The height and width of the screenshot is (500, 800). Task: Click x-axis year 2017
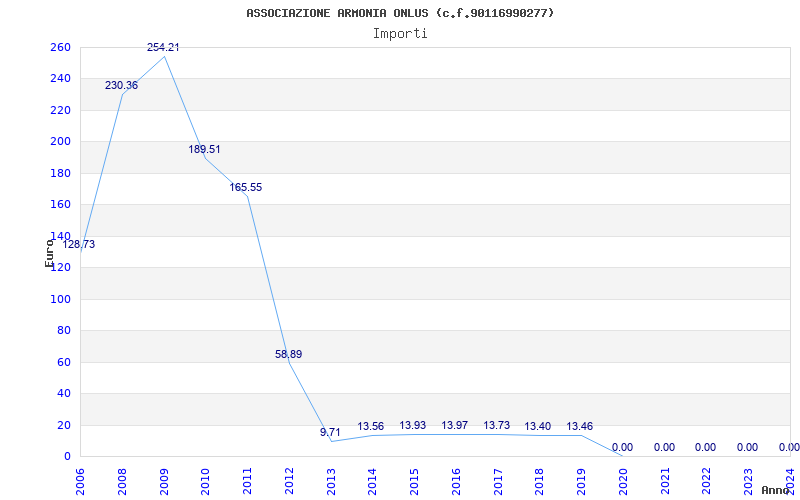pos(498,482)
